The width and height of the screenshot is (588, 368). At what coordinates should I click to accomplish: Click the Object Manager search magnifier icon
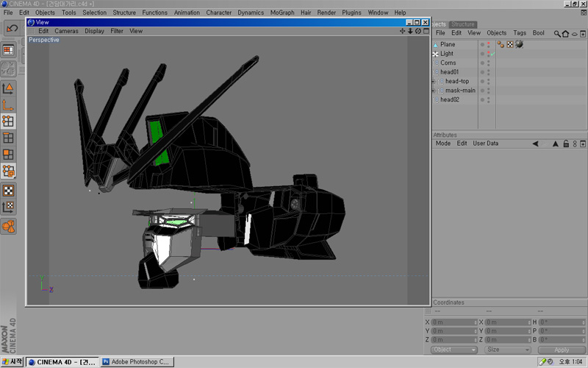pyautogui.click(x=557, y=34)
